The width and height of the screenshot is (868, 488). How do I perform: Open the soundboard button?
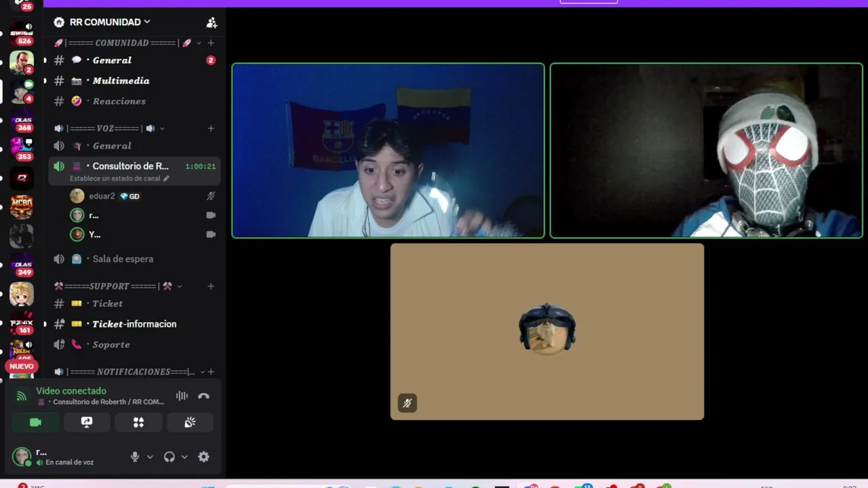coord(190,422)
